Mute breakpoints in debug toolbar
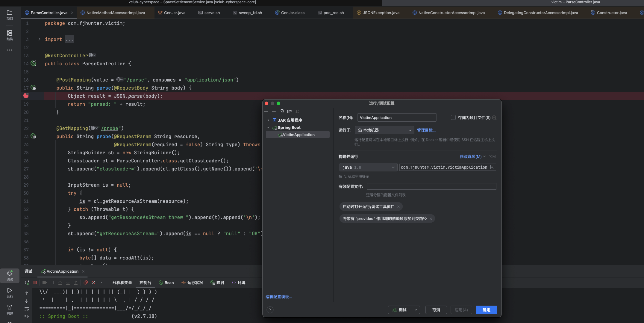Viewport: 644px width, 323px height. click(93, 283)
